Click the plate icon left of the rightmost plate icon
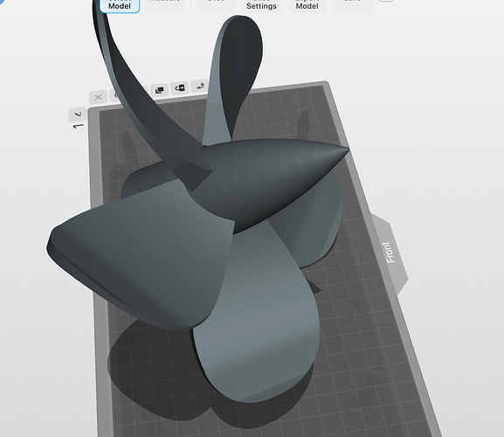The height and width of the screenshot is (437, 504). coord(180,87)
